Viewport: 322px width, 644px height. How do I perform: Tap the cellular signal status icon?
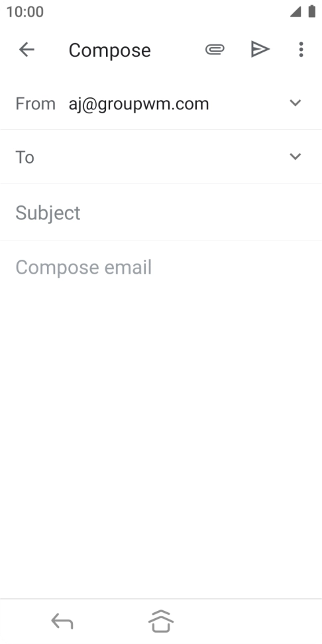(295, 11)
